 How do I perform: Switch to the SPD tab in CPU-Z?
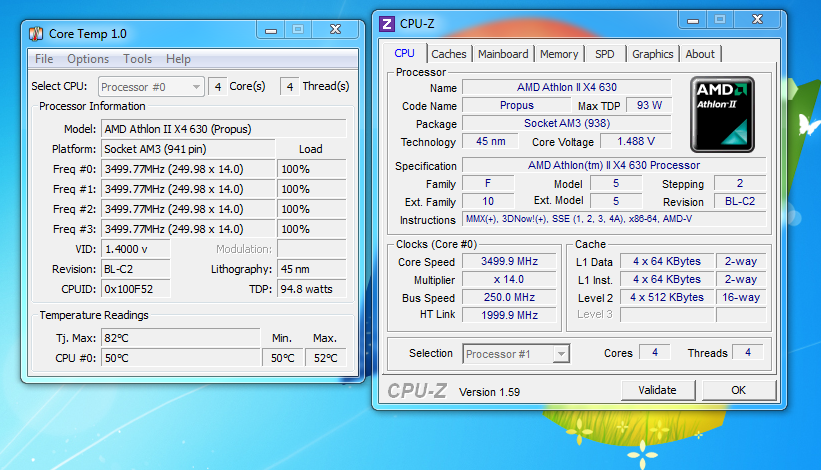[605, 54]
